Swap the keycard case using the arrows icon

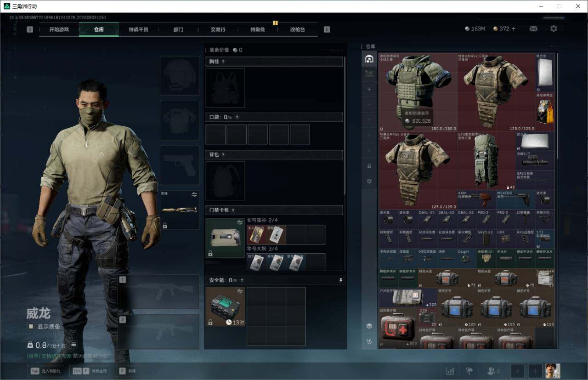pyautogui.click(x=240, y=222)
